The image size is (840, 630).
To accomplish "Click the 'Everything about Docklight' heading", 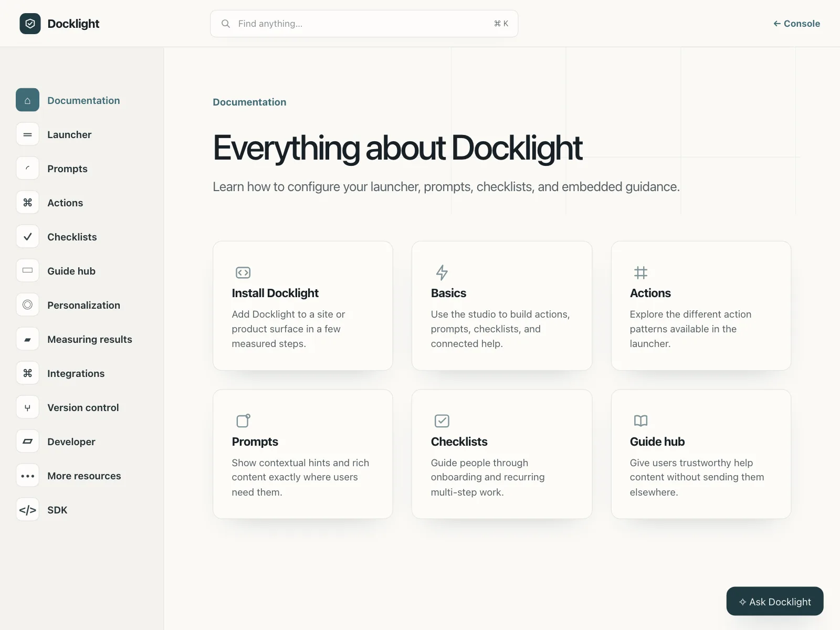I will pyautogui.click(x=397, y=148).
